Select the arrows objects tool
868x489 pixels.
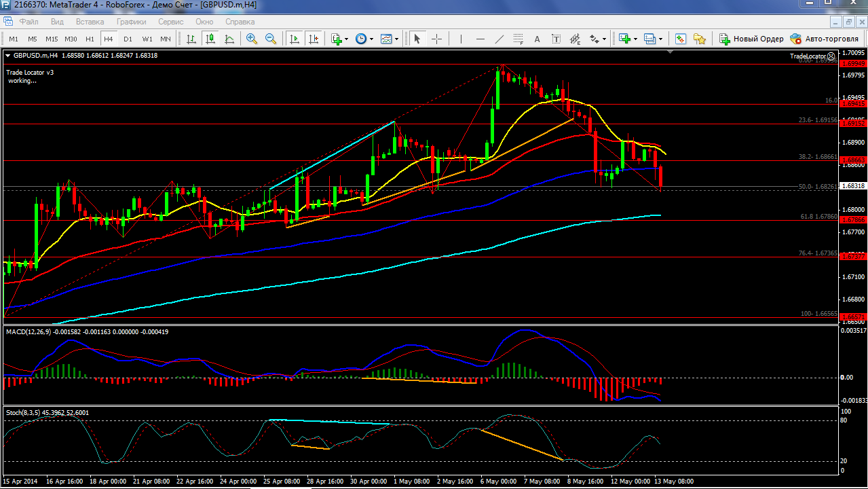[x=595, y=39]
